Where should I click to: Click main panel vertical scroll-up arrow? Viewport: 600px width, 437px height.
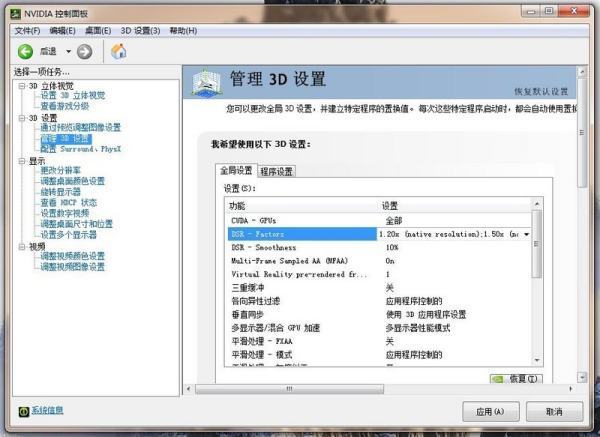pos(582,72)
